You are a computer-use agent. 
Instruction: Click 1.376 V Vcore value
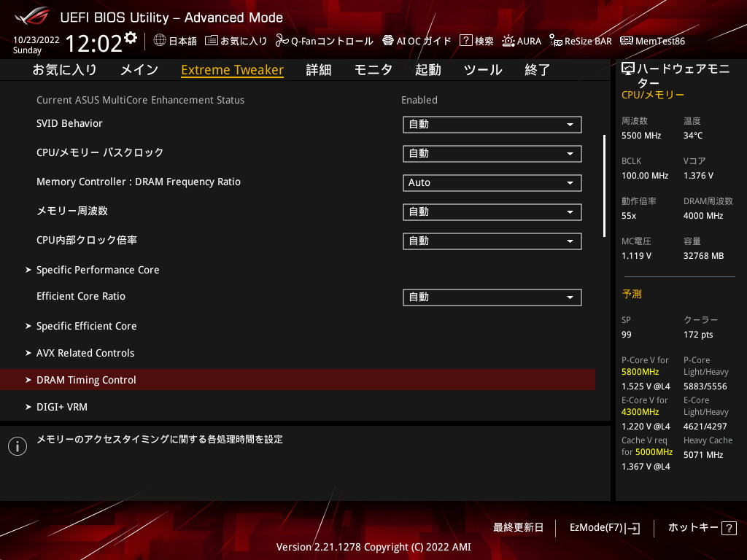(x=698, y=176)
